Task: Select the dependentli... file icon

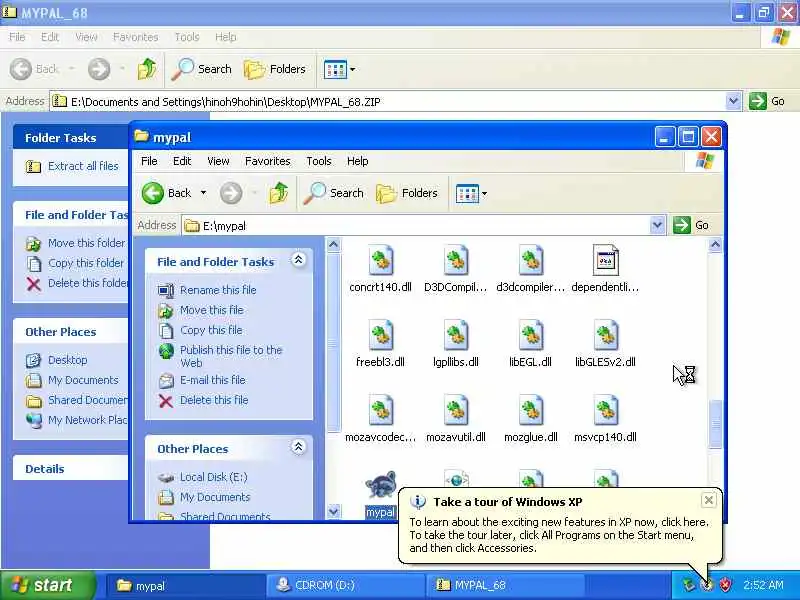Action: tap(605, 260)
